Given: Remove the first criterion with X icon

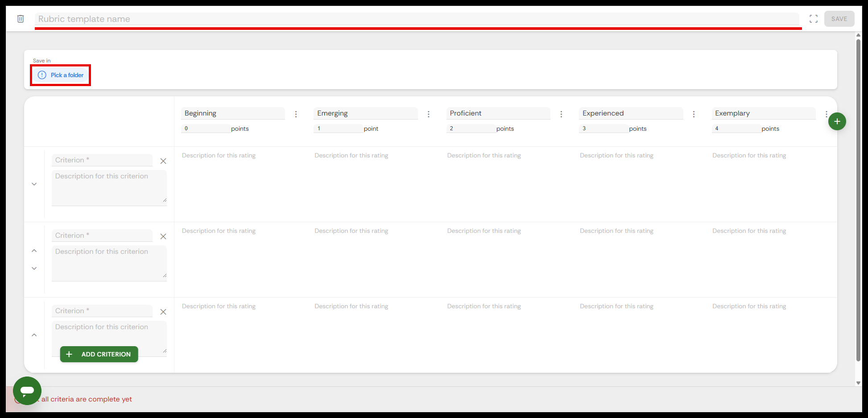Looking at the screenshot, I should (x=163, y=161).
